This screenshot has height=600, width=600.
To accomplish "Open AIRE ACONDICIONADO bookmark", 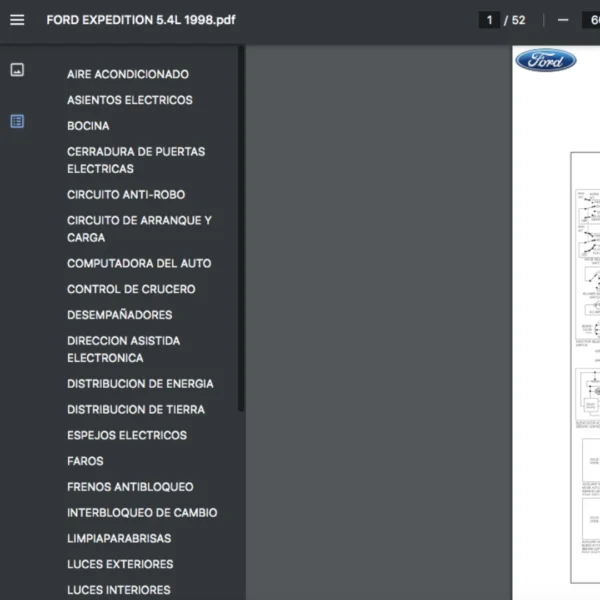I will coord(128,74).
